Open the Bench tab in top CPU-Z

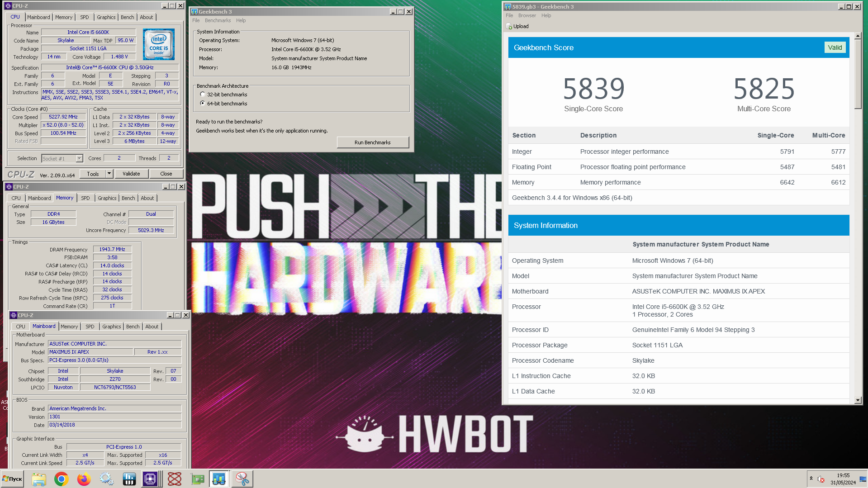128,17
